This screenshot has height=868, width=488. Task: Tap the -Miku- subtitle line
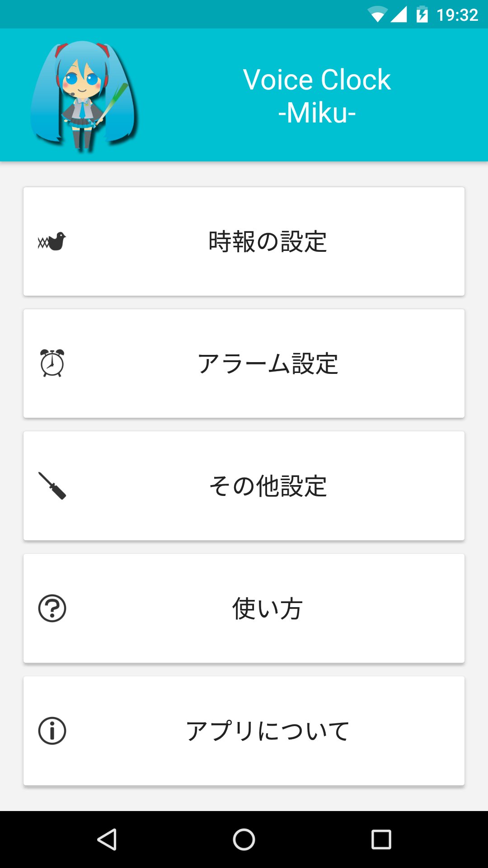(317, 113)
